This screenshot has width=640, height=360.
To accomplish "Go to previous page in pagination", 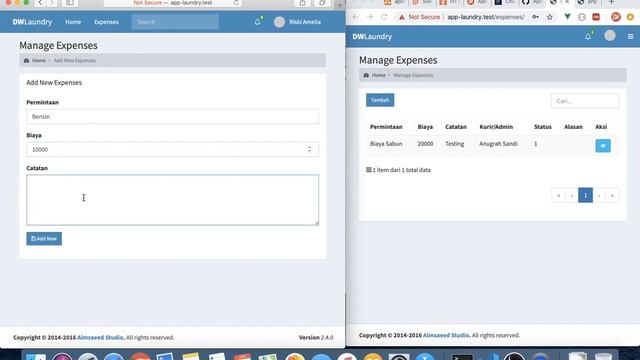I will (x=572, y=196).
